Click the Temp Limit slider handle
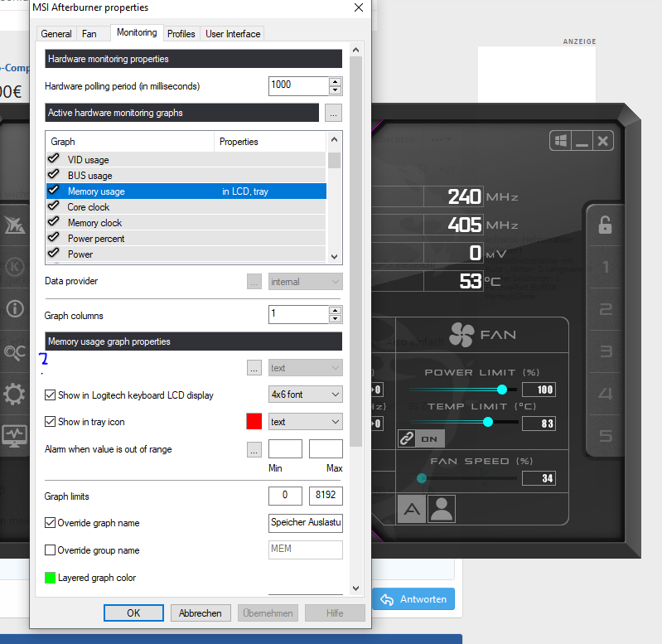662x644 pixels. click(488, 422)
